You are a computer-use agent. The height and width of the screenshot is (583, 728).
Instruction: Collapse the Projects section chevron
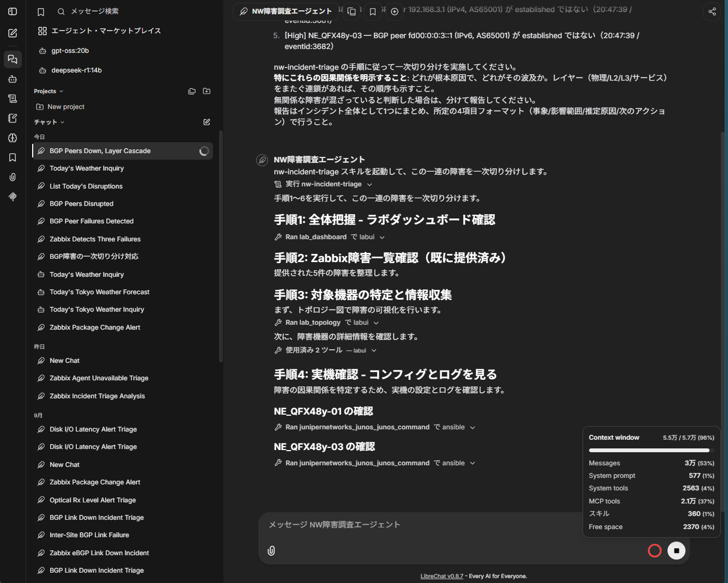pyautogui.click(x=61, y=92)
